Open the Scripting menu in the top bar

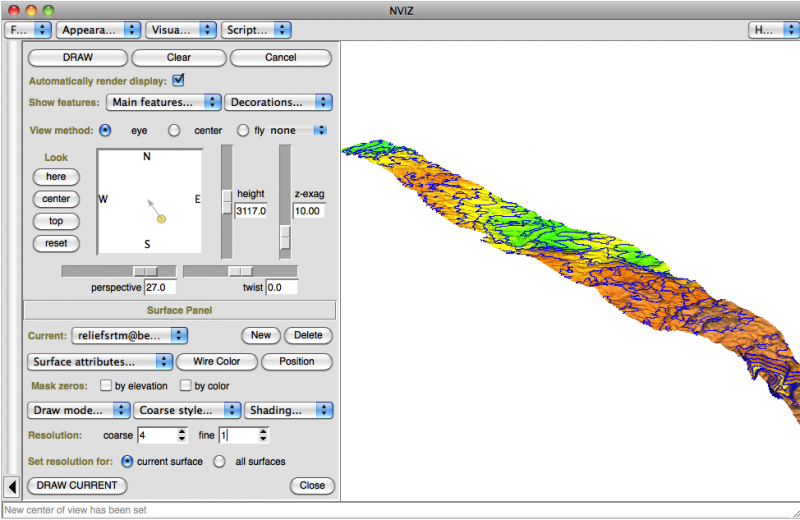click(x=256, y=30)
